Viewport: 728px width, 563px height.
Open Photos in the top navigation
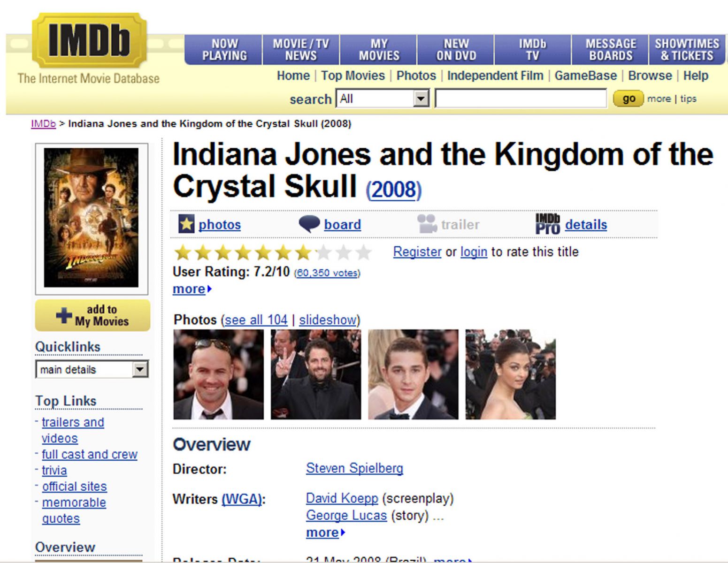tap(416, 76)
